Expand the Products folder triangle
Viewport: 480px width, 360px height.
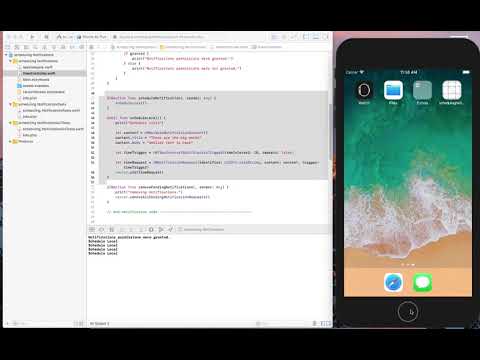(10, 141)
